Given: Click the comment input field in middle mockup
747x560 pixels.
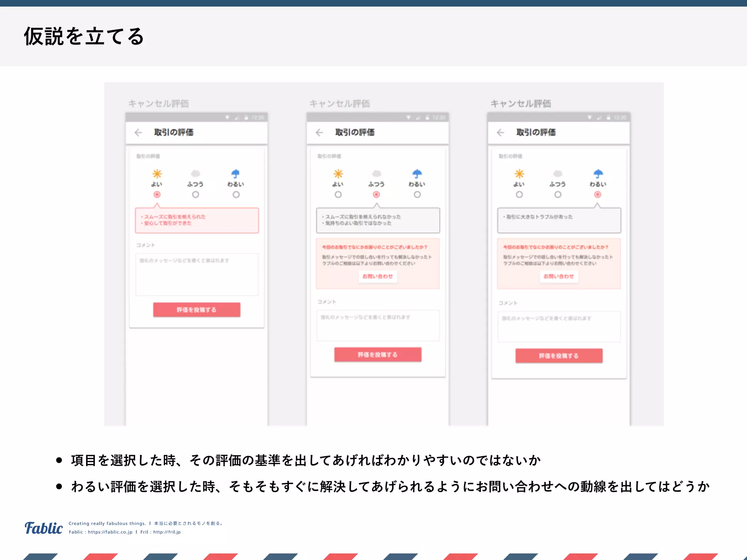Looking at the screenshot, I should pyautogui.click(x=378, y=326).
